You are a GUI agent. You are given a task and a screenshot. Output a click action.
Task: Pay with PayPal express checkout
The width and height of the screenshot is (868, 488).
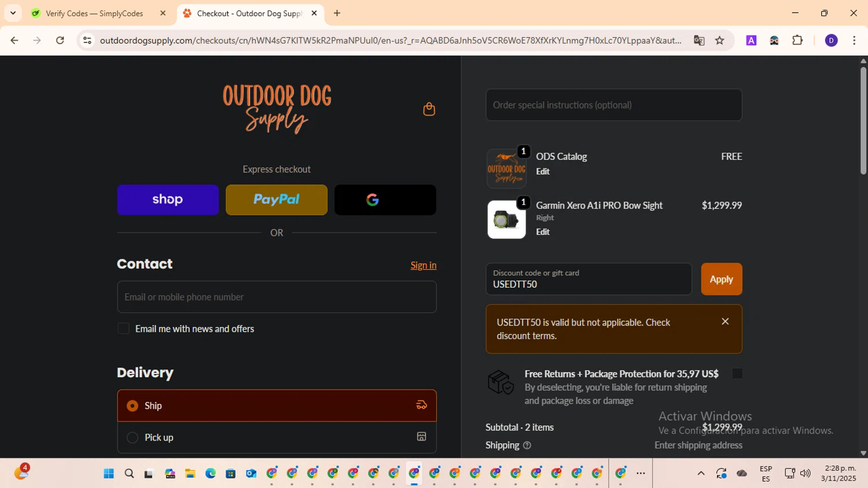pyautogui.click(x=277, y=200)
